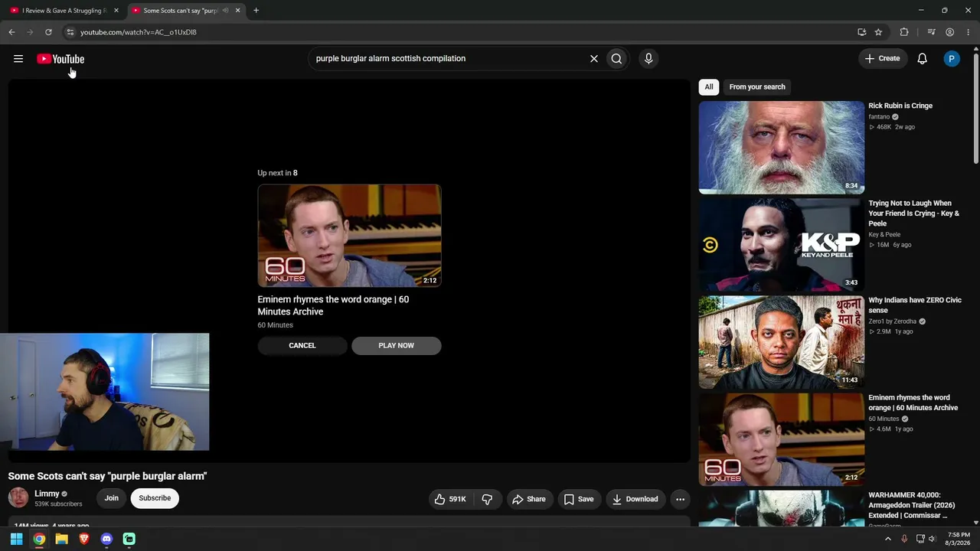The height and width of the screenshot is (551, 980).
Task: Share this video
Action: click(529, 499)
